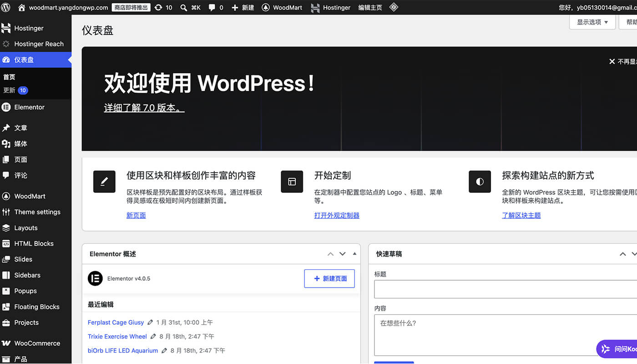Open the 新建 menu in admin bar

coord(243,7)
